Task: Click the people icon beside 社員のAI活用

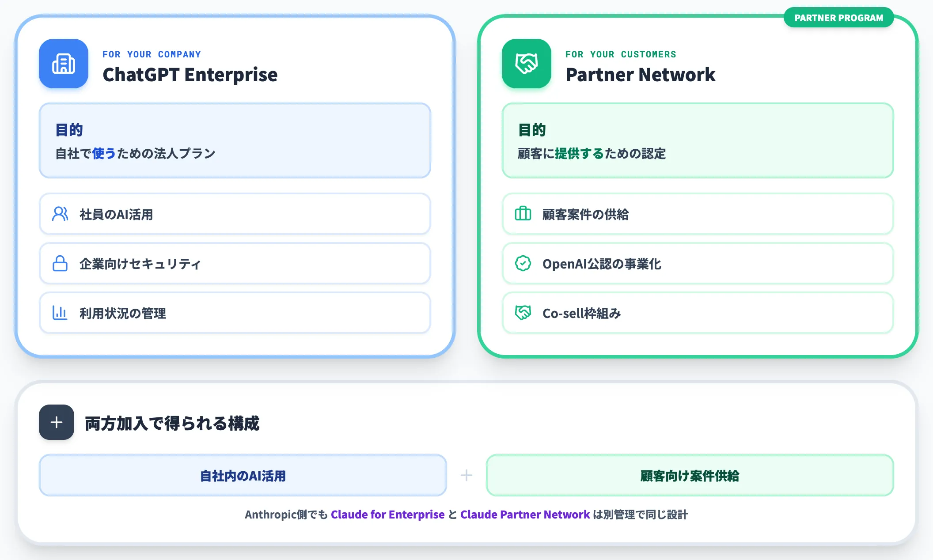Action: [x=60, y=214]
